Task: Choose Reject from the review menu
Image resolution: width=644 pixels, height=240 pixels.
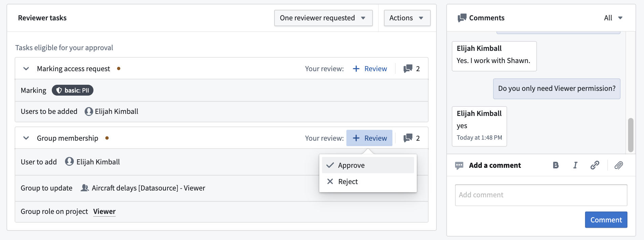Action: (x=368, y=182)
